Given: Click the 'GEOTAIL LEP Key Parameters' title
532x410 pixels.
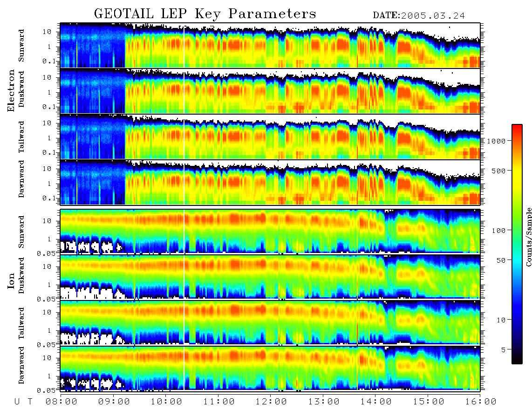Looking at the screenshot, I should [x=205, y=14].
